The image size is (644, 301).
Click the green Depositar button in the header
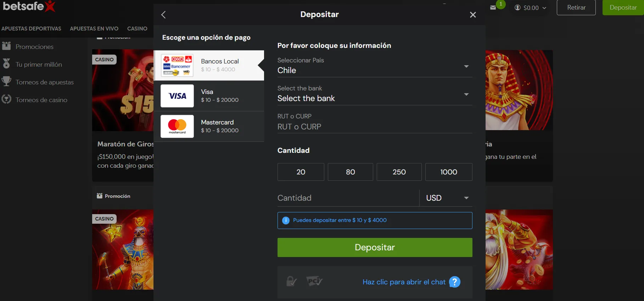pos(623,7)
